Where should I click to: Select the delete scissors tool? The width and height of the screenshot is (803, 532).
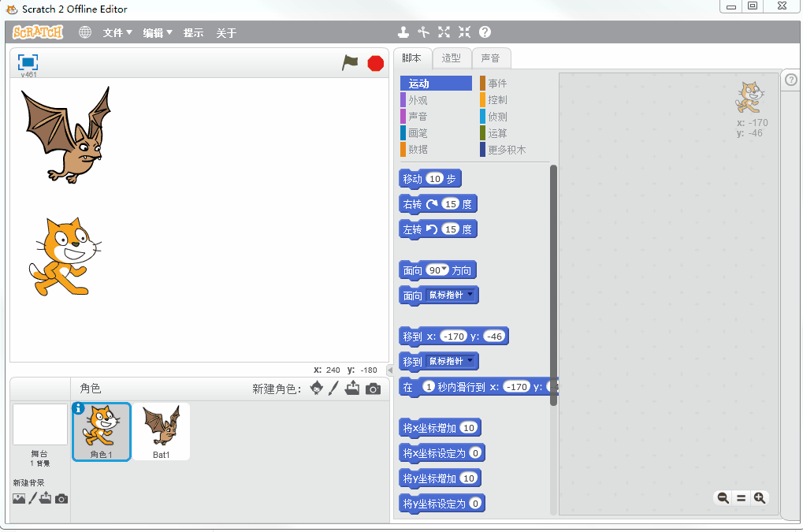click(x=423, y=32)
